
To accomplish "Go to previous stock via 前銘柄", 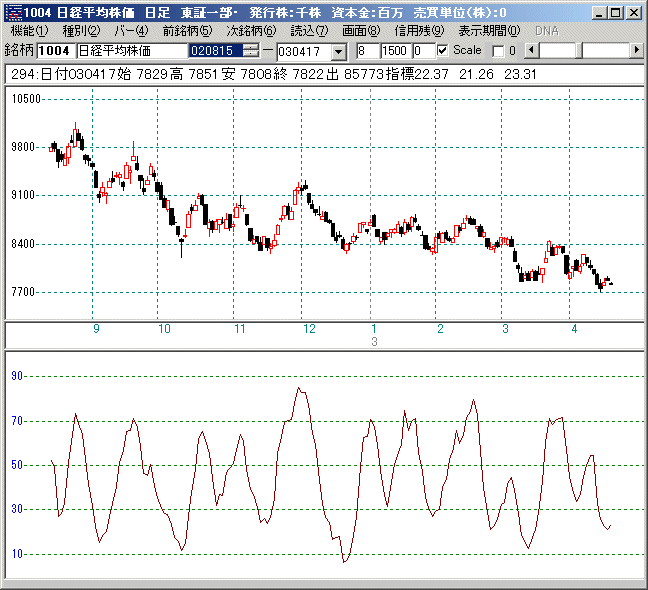I will coord(187,31).
